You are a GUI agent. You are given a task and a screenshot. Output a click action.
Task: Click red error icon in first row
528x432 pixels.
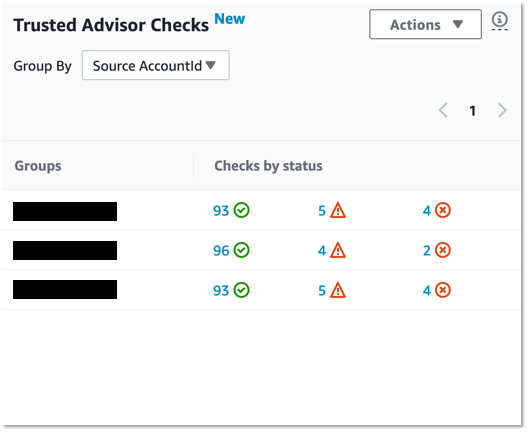coord(443,210)
